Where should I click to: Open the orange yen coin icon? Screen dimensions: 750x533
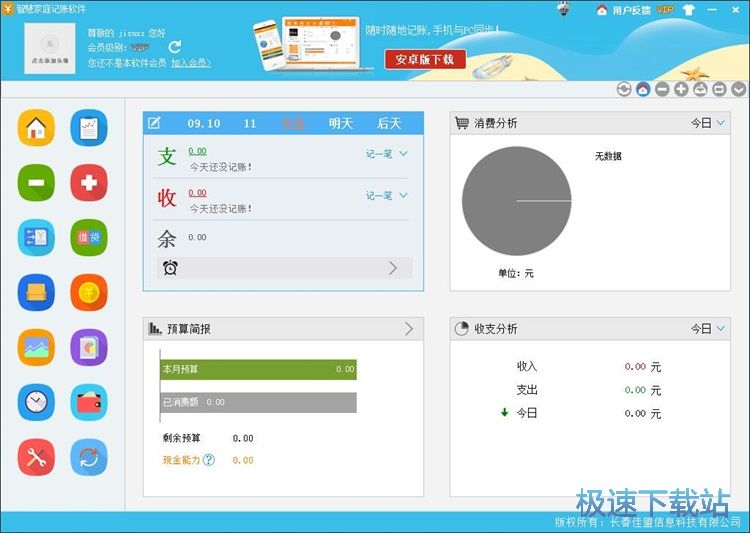tap(89, 292)
